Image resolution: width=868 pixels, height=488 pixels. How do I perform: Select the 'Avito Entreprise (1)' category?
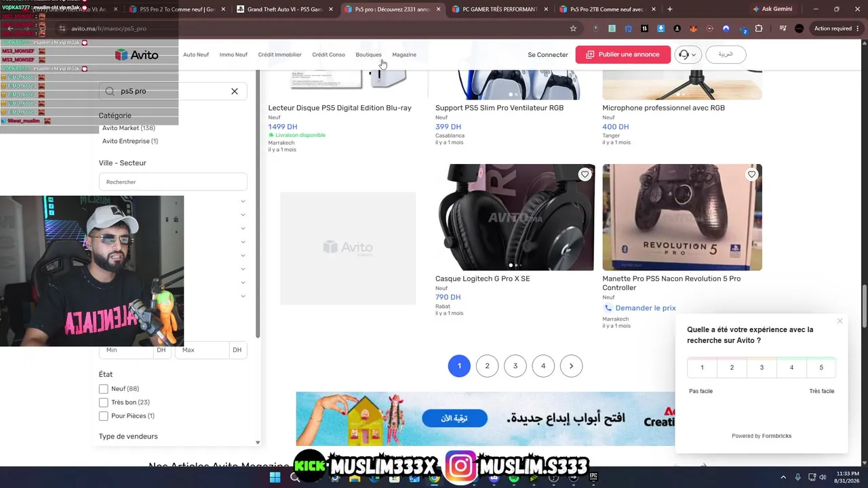130,142
